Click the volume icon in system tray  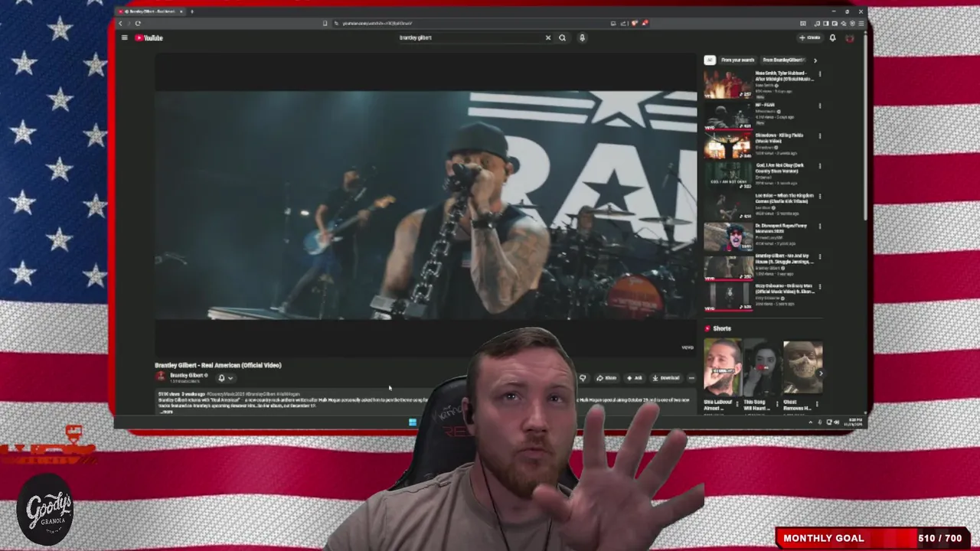pyautogui.click(x=838, y=422)
